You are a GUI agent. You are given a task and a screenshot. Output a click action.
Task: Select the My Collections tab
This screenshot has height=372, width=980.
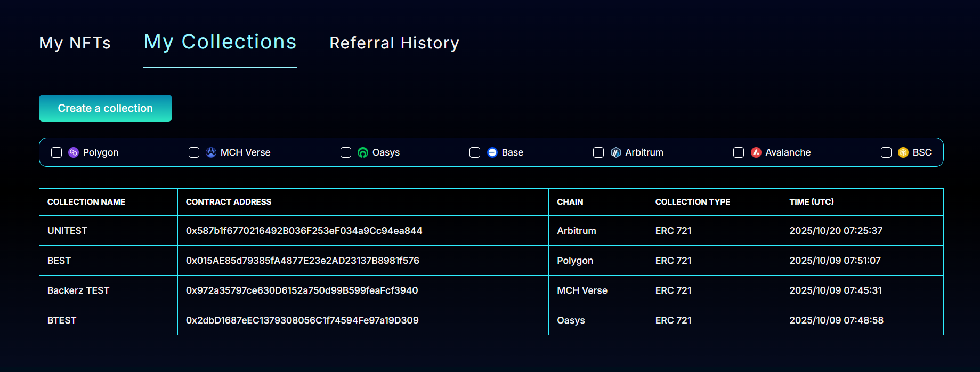coord(220,42)
